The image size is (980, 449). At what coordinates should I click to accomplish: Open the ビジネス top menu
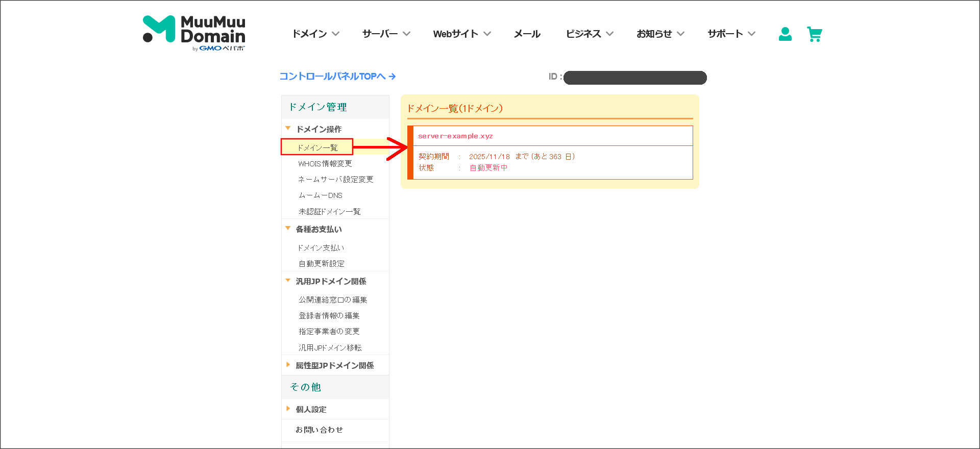pos(590,34)
